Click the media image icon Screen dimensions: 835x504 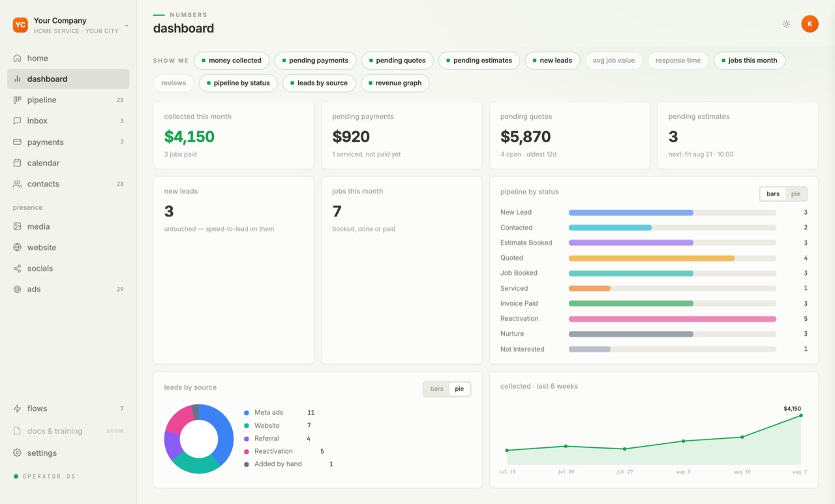click(x=17, y=226)
